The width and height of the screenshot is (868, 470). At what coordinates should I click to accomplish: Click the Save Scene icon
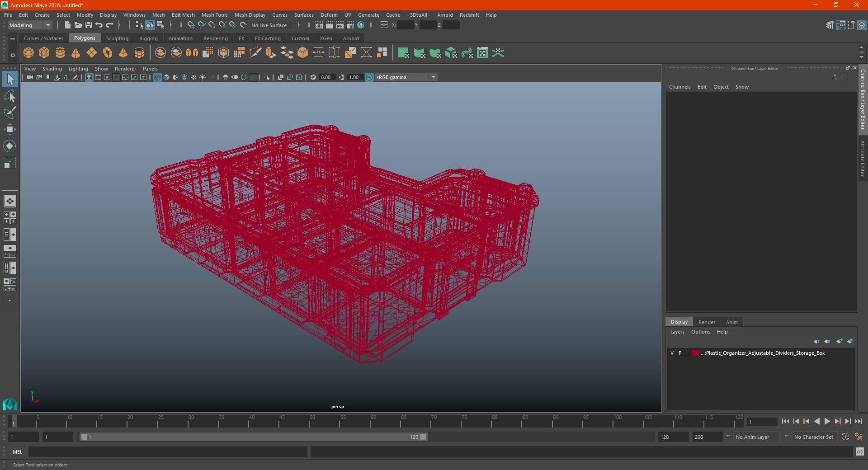(89, 25)
